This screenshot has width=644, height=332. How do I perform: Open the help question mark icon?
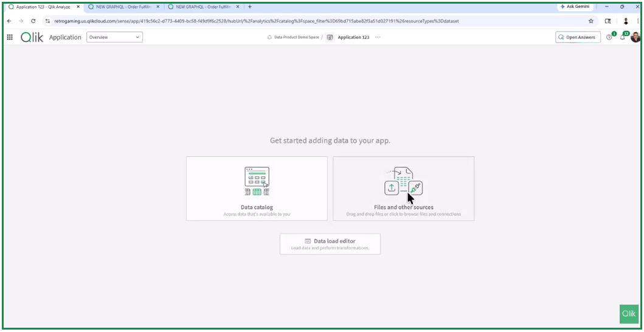click(x=609, y=37)
